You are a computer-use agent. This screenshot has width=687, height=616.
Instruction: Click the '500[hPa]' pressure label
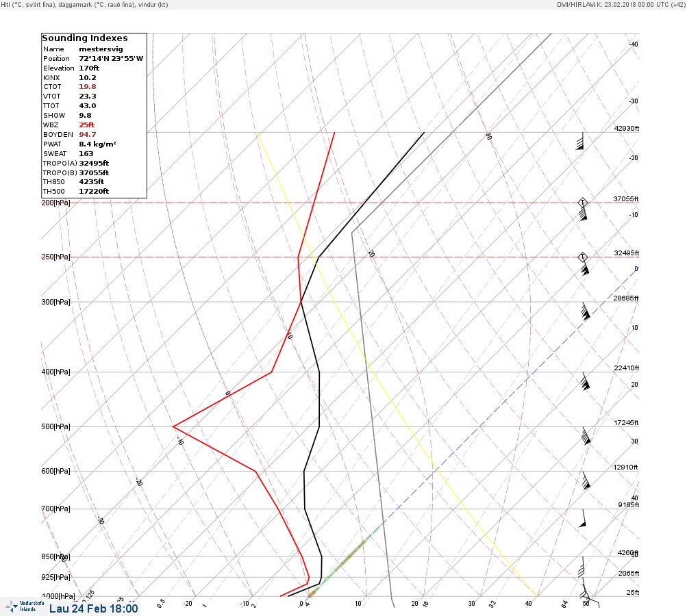click(x=55, y=426)
